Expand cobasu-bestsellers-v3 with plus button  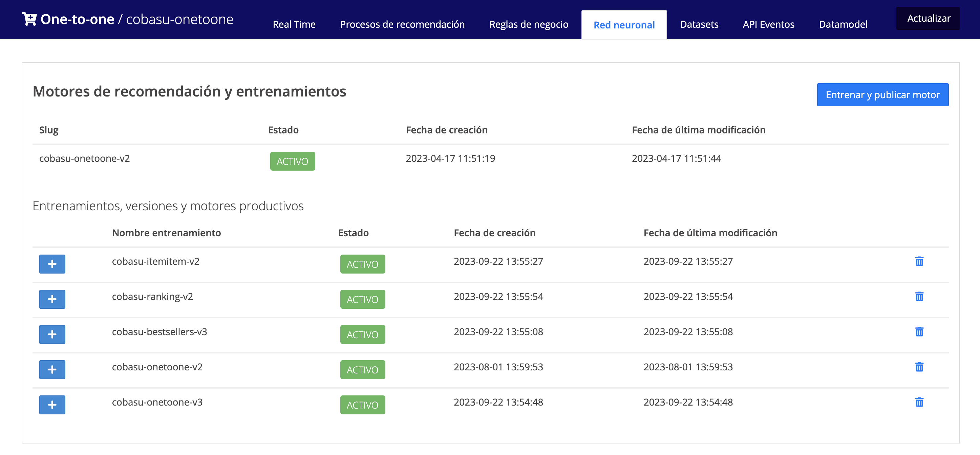click(x=52, y=334)
